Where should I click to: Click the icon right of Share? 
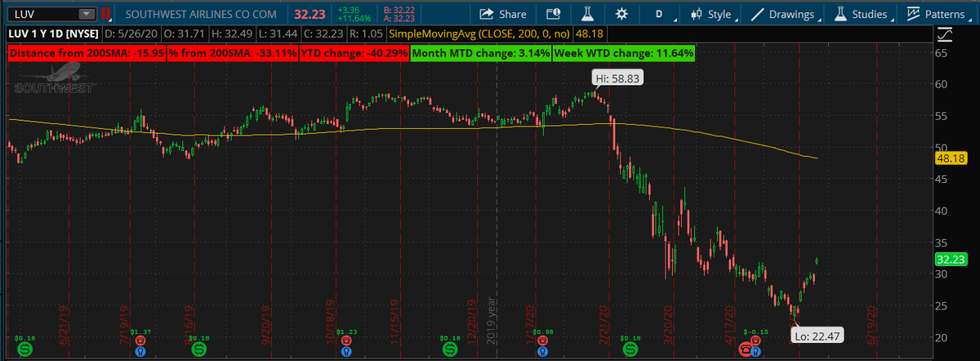553,14
